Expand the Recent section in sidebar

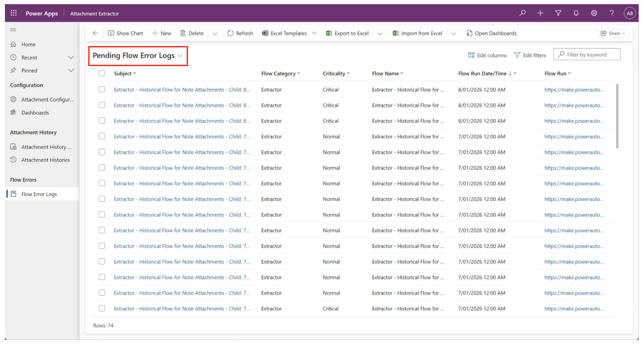[71, 58]
